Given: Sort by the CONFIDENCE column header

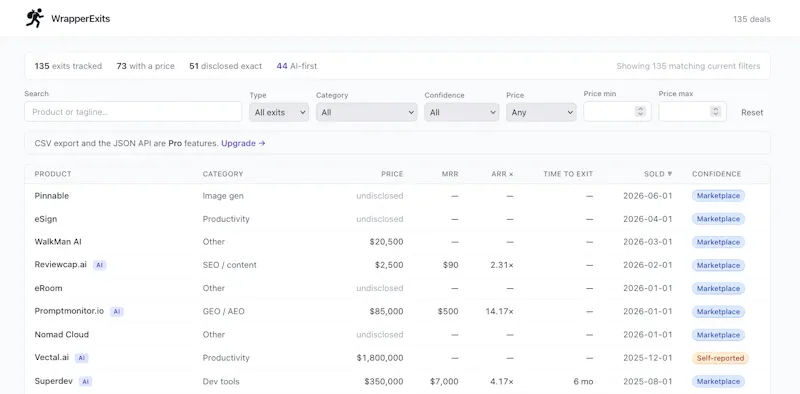Looking at the screenshot, I should (x=716, y=174).
